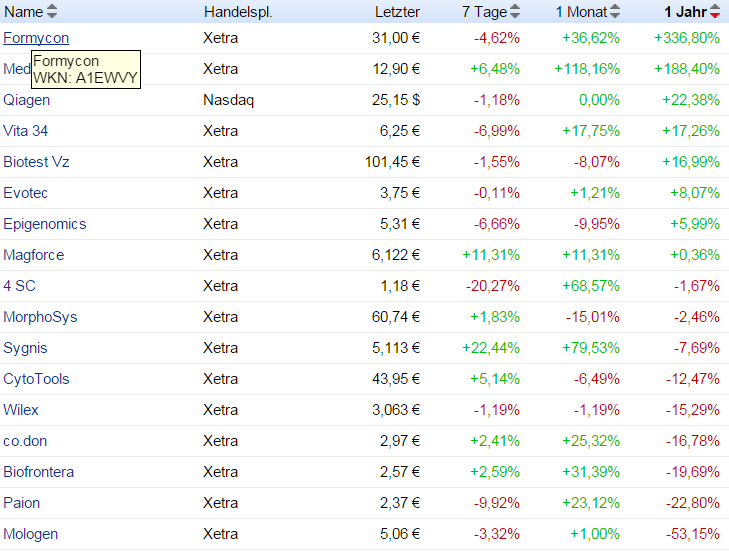Select the Mologen link
729x551 pixels.
point(30,534)
